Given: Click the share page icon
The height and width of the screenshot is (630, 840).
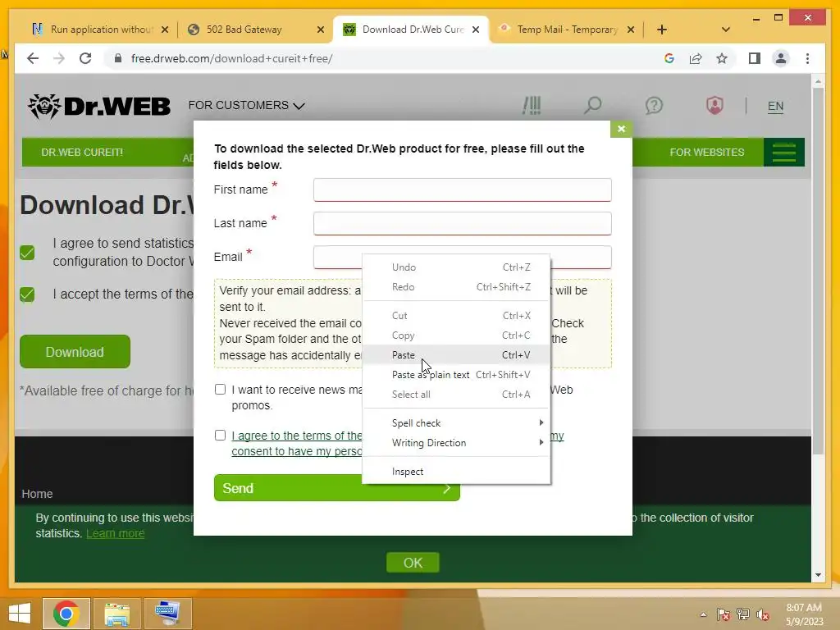Looking at the screenshot, I should (696, 58).
